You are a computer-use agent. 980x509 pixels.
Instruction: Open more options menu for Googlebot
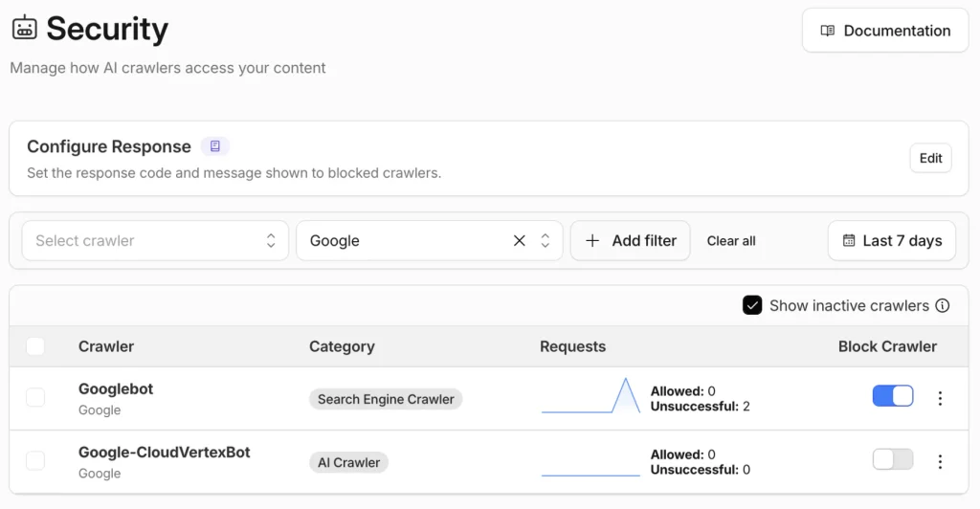click(x=940, y=398)
